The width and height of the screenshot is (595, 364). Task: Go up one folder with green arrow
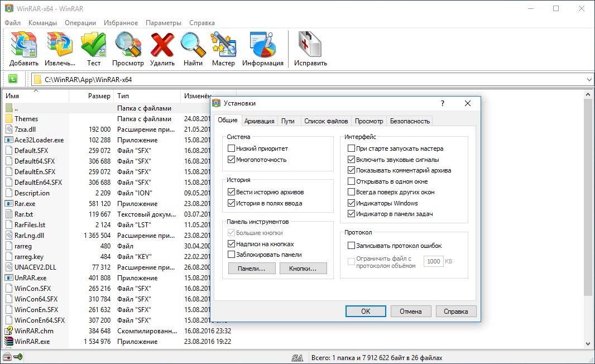tap(12, 79)
